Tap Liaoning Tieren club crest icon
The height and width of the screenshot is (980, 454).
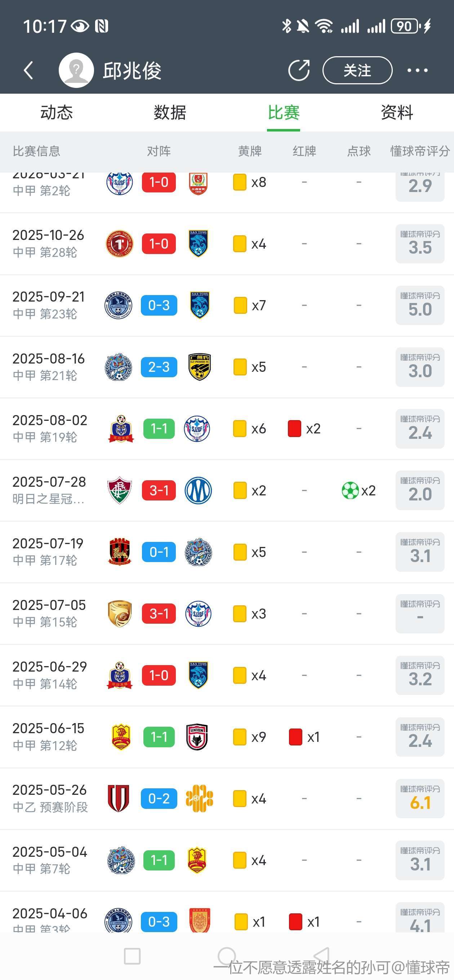coord(120,244)
